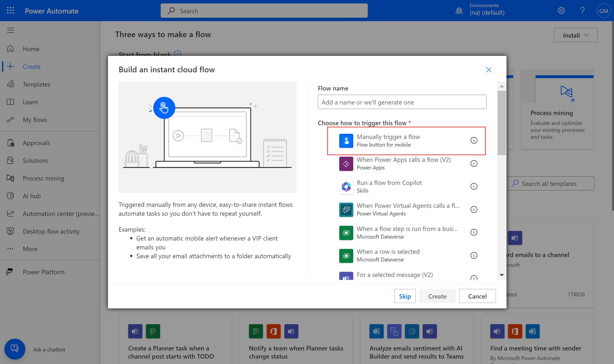The width and height of the screenshot is (614, 364).
Task: Collapse the left navigation hamburger menu
Action: 10,30
